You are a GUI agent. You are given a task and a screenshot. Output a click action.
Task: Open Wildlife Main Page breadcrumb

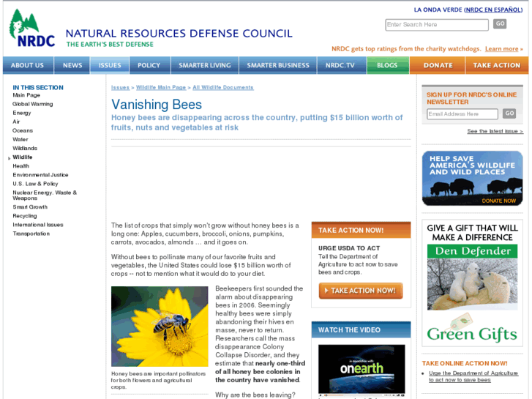[161, 88]
